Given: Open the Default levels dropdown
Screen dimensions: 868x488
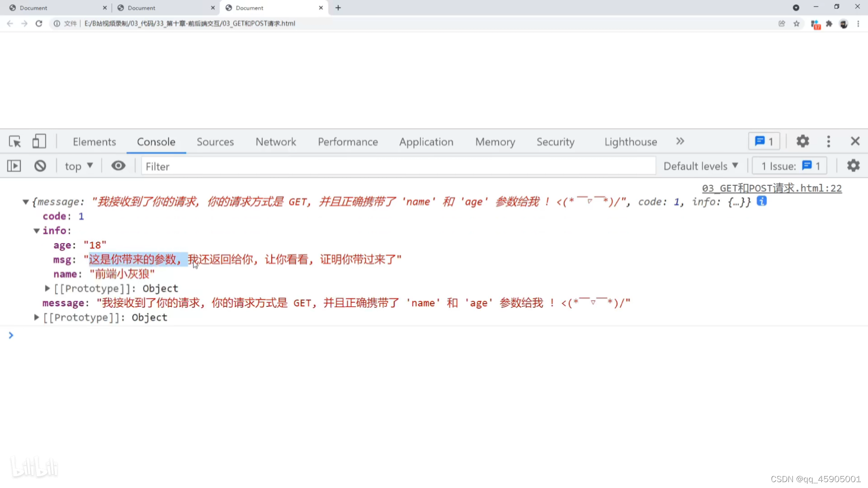Looking at the screenshot, I should click(701, 166).
